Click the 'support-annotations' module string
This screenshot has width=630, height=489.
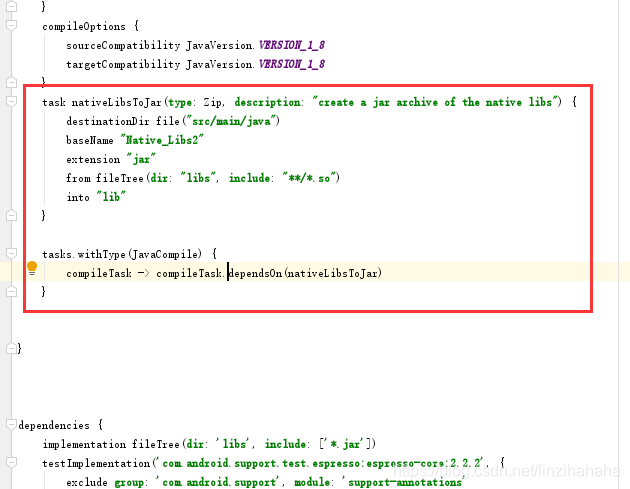(402, 482)
